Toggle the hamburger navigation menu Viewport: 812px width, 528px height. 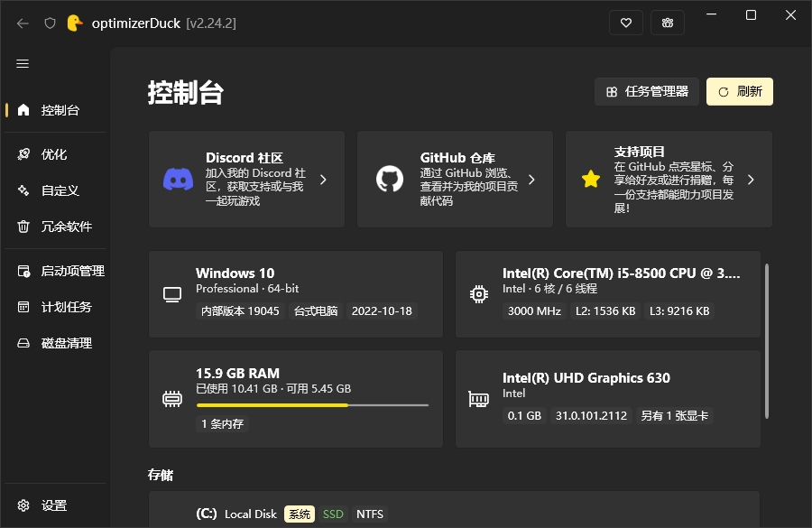point(23,64)
